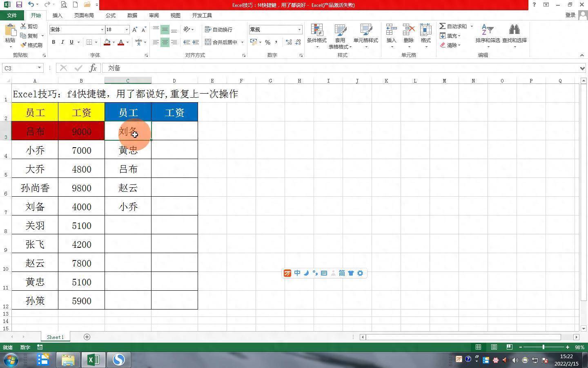This screenshot has width=588, height=368.
Task: Click the Insert Function fx icon
Action: (x=93, y=68)
